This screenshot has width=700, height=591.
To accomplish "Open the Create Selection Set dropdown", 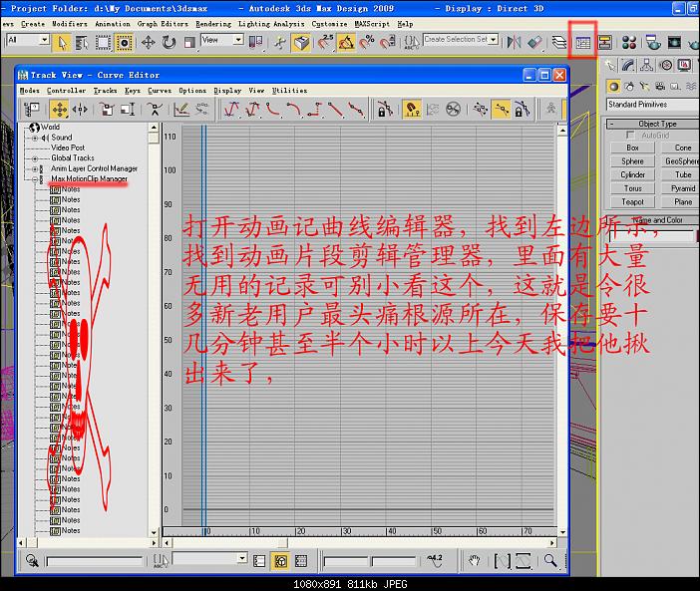I will [496, 40].
